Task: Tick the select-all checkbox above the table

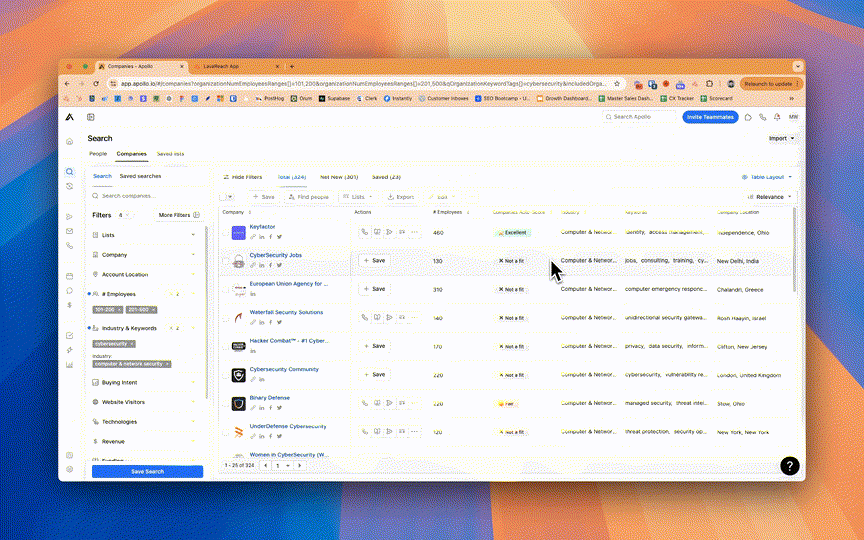Action: tap(223, 197)
